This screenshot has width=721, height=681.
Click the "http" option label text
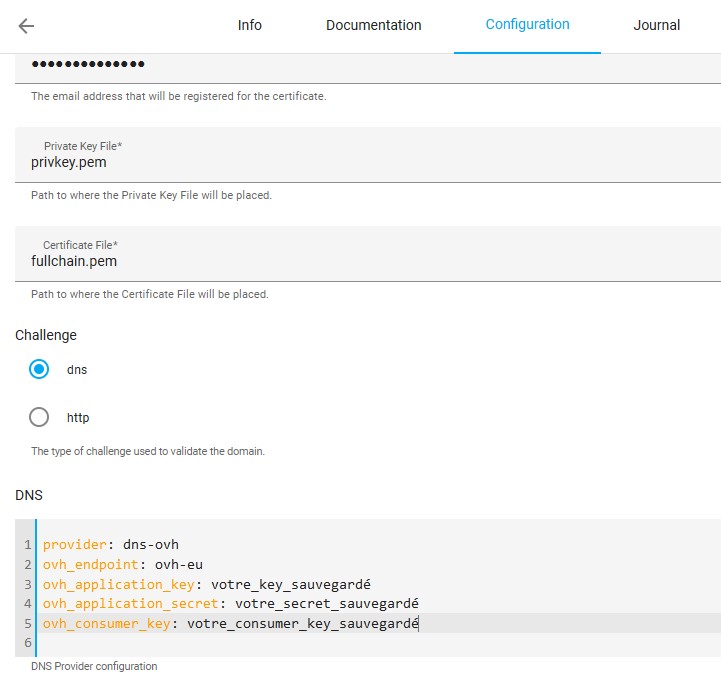(x=78, y=418)
